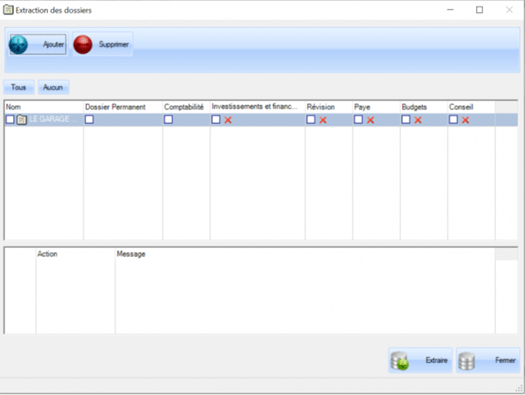The image size is (525, 395).
Task: Start extraction with the Extraire button
Action: pos(421,361)
